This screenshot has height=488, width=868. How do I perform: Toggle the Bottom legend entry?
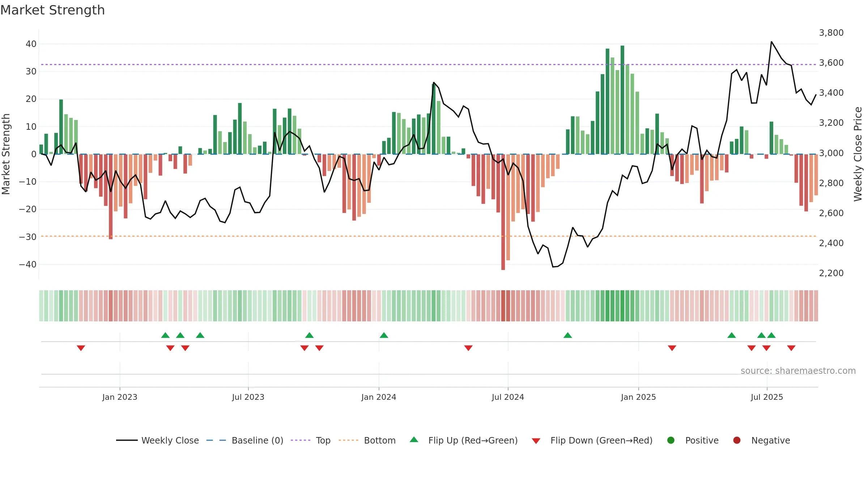367,440
